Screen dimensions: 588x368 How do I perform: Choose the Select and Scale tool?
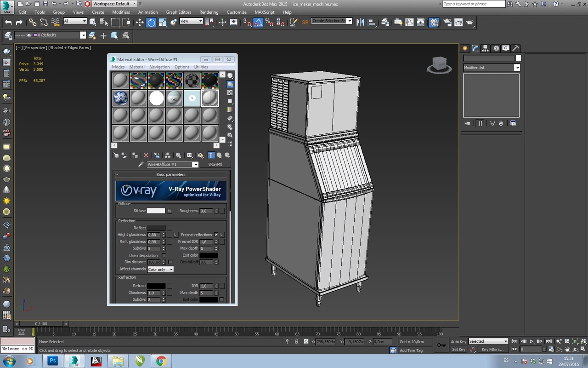pyautogui.click(x=162, y=22)
